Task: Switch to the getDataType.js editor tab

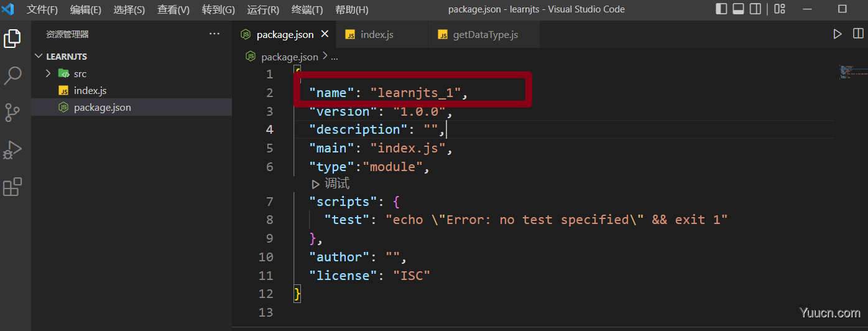Action: click(x=484, y=34)
